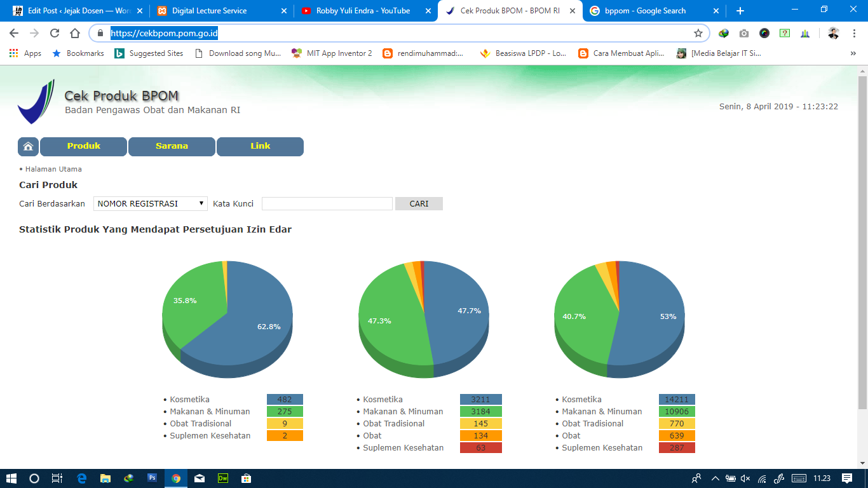Focus the Kata Kunci input field
Screen dimensions: 868x488
coord(327,203)
